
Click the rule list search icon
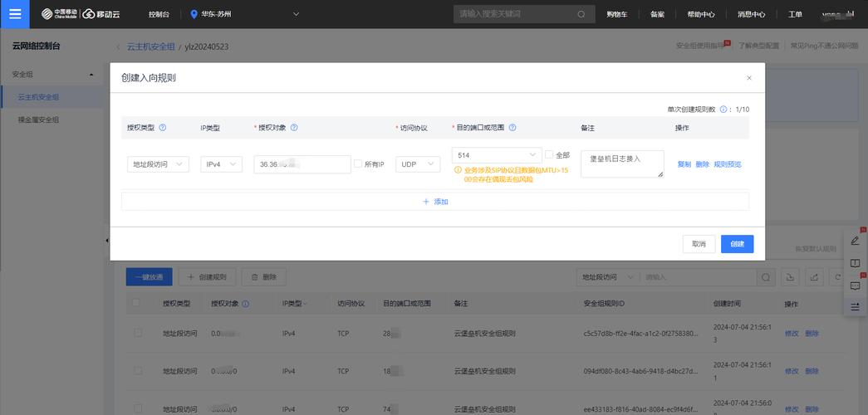(765, 277)
